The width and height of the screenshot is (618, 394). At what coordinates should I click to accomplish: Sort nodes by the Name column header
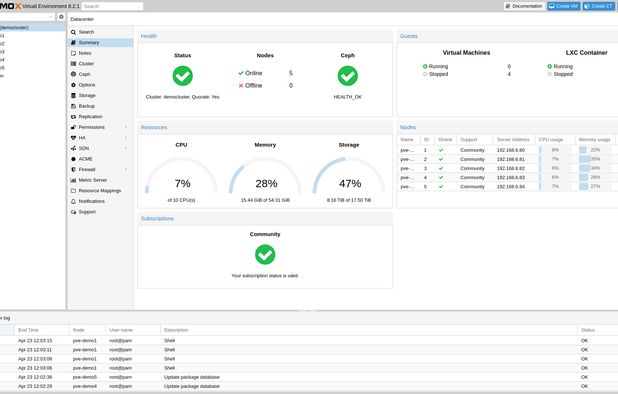408,140
